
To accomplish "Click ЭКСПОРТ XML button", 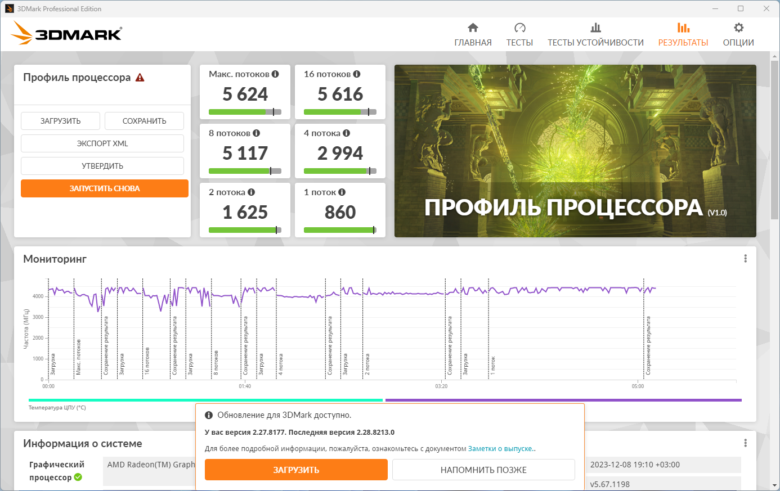I will pos(102,143).
